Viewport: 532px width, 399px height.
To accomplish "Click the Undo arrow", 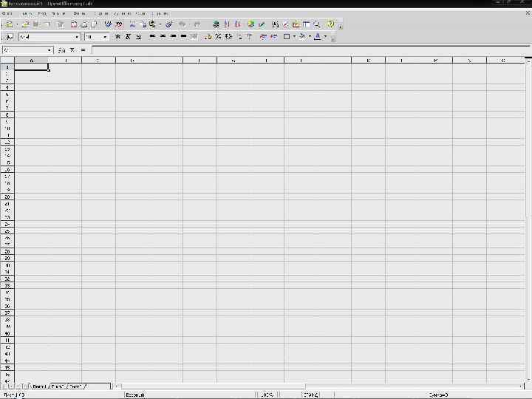I will pos(183,24).
